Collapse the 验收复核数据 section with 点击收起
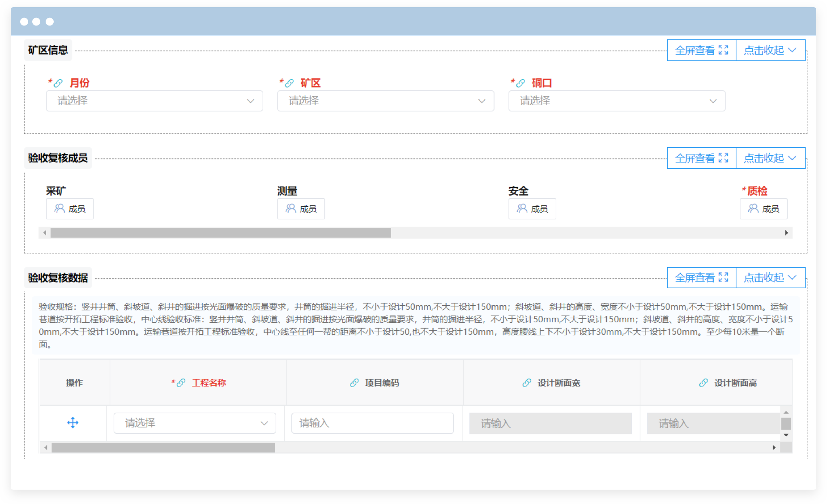This screenshot has height=504, width=827. point(770,278)
